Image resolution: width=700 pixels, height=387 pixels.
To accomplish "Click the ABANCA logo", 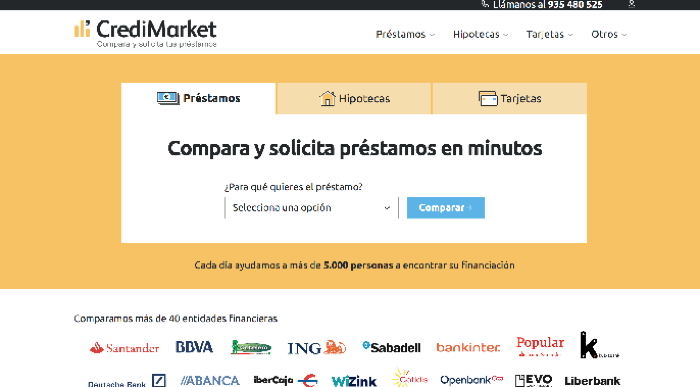I will [x=210, y=381].
